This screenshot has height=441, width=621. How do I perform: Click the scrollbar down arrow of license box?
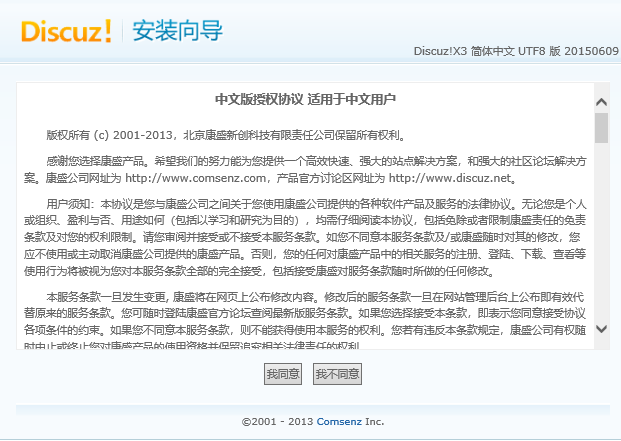[x=602, y=329]
